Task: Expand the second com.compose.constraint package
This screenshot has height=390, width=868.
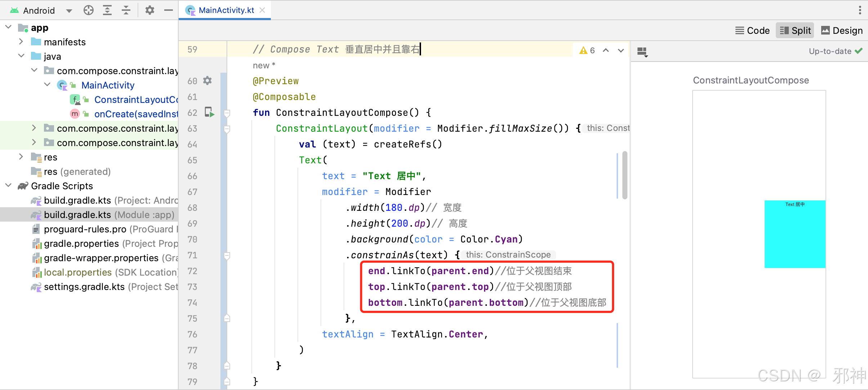Action: pos(34,128)
